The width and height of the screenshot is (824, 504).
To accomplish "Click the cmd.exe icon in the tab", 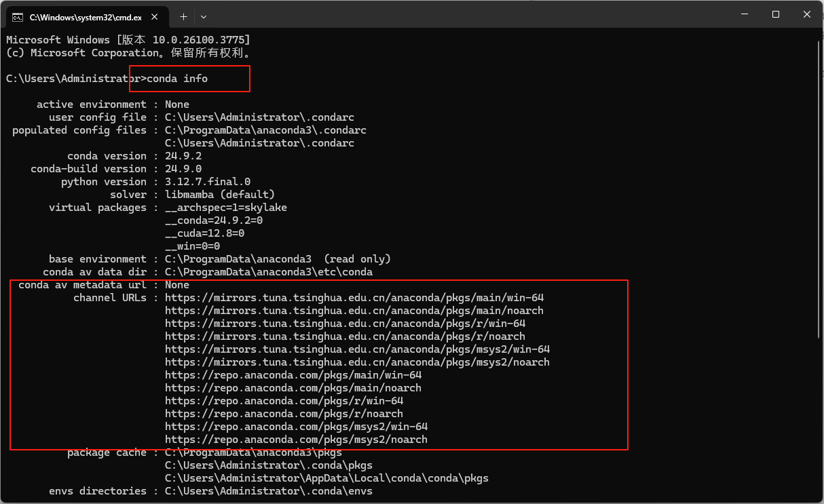I will [18, 16].
